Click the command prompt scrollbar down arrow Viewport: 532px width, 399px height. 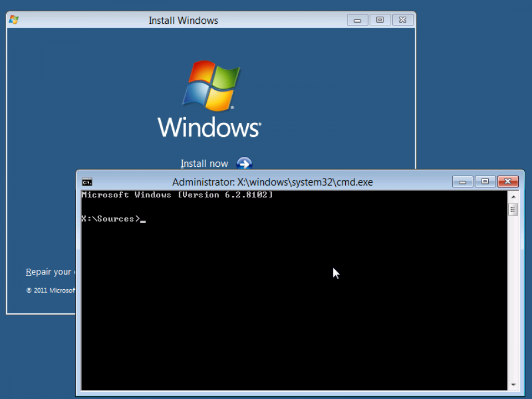[513, 385]
